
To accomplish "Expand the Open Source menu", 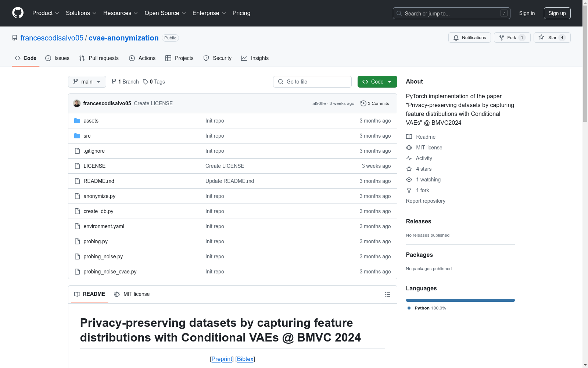I will (x=165, y=13).
